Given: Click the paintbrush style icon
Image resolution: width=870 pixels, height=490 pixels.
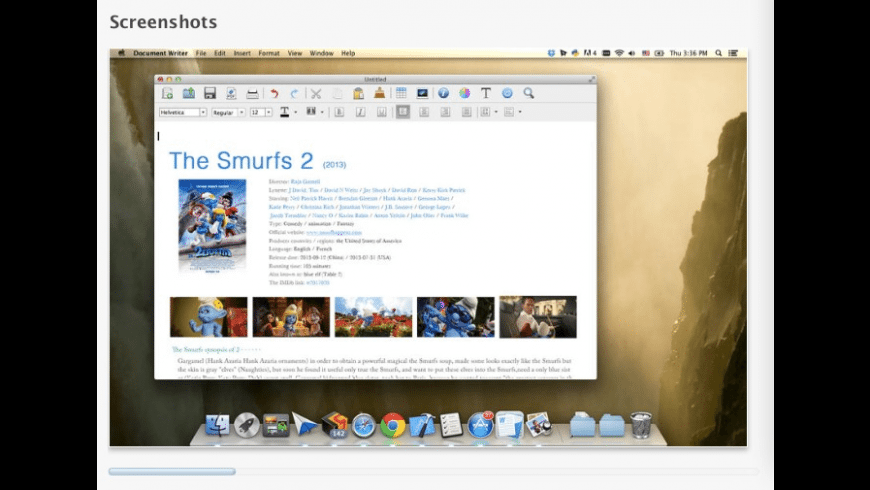Looking at the screenshot, I should pyautogui.click(x=380, y=93).
